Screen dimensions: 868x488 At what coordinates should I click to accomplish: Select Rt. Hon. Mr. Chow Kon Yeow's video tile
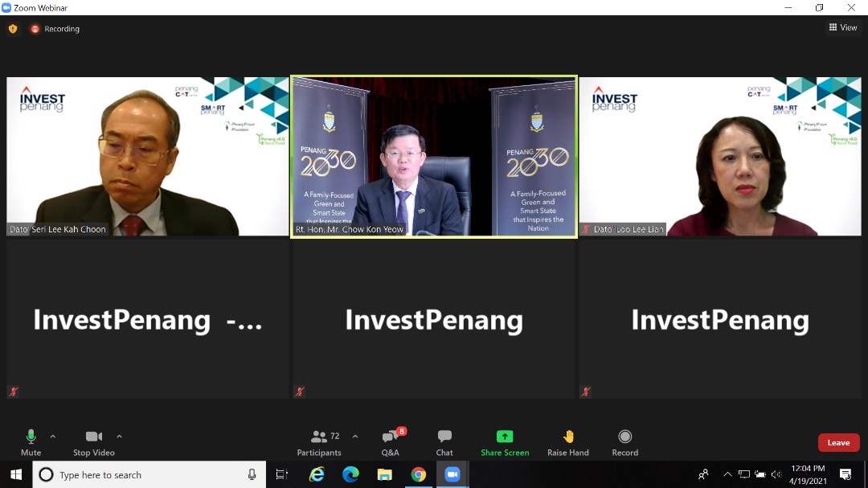point(434,157)
